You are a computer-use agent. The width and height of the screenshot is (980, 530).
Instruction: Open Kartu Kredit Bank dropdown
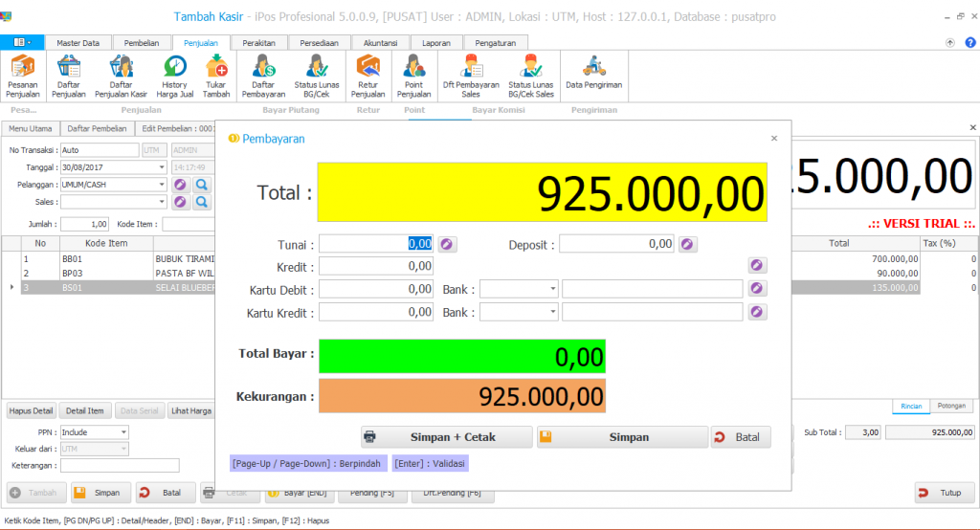tap(552, 312)
